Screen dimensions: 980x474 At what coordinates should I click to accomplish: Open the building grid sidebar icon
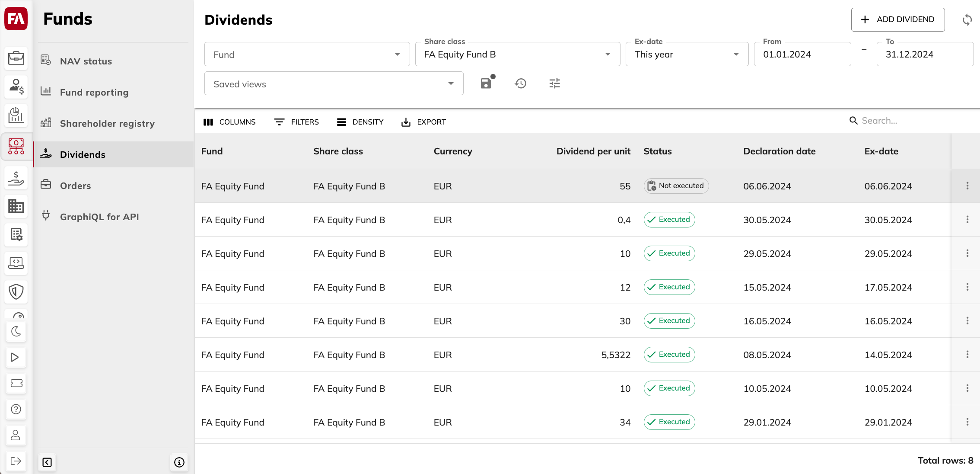click(x=16, y=206)
